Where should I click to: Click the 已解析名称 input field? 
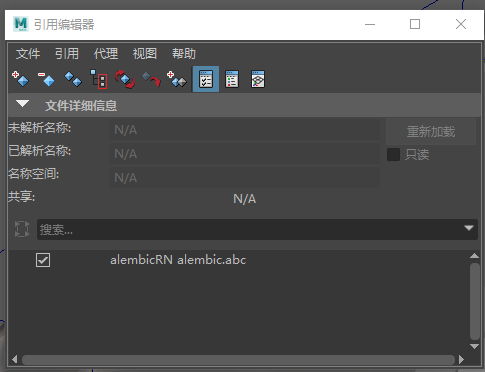click(x=244, y=154)
